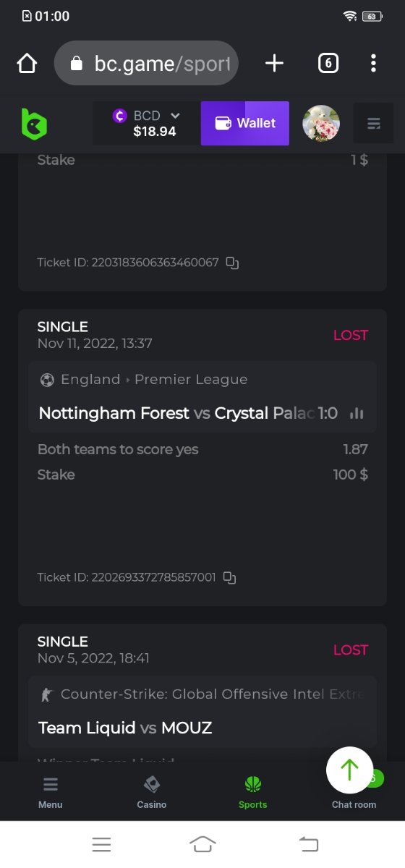The width and height of the screenshot is (405, 868).
Task: Copy ticket ID ending 460067
Action: [x=232, y=263]
